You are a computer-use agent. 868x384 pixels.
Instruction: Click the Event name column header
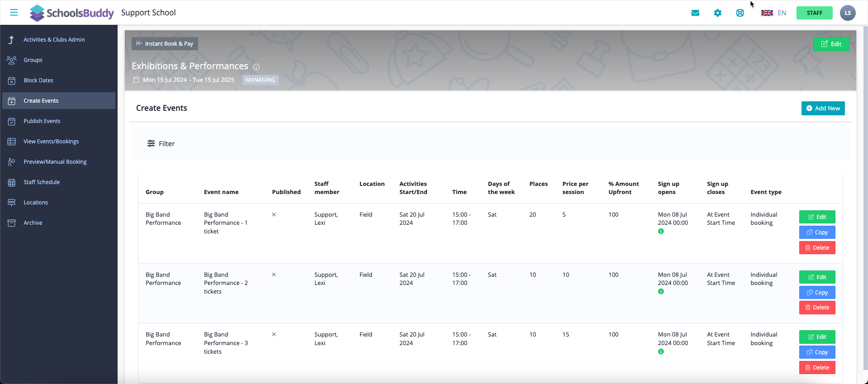pos(221,192)
